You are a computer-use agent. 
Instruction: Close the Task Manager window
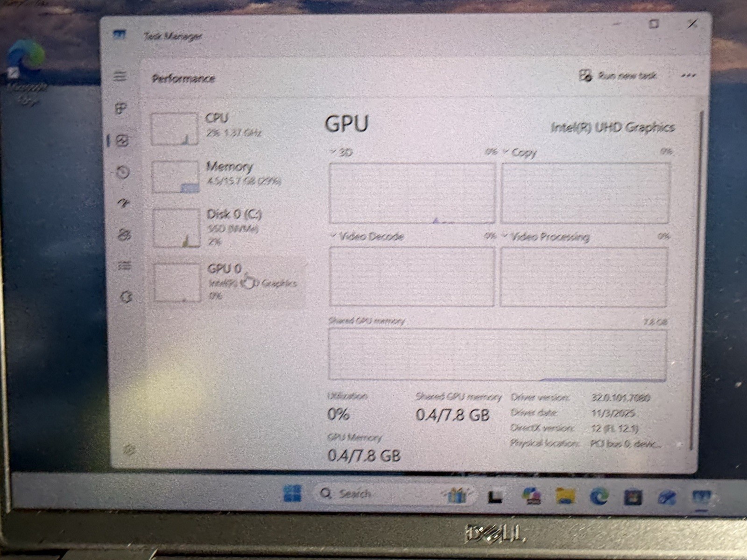[692, 24]
